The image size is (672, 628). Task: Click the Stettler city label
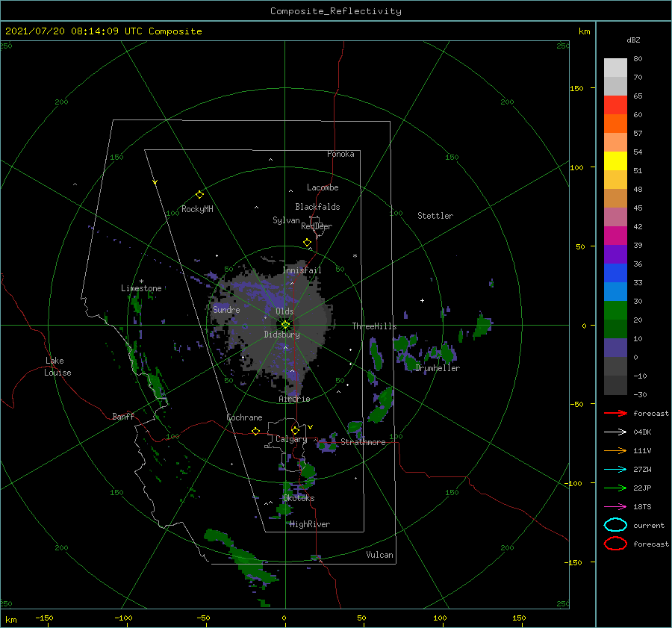(435, 216)
